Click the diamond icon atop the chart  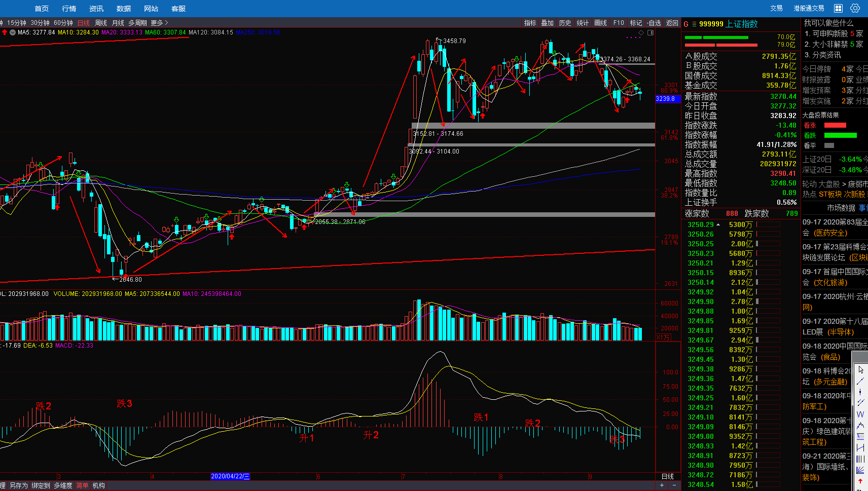pos(641,32)
